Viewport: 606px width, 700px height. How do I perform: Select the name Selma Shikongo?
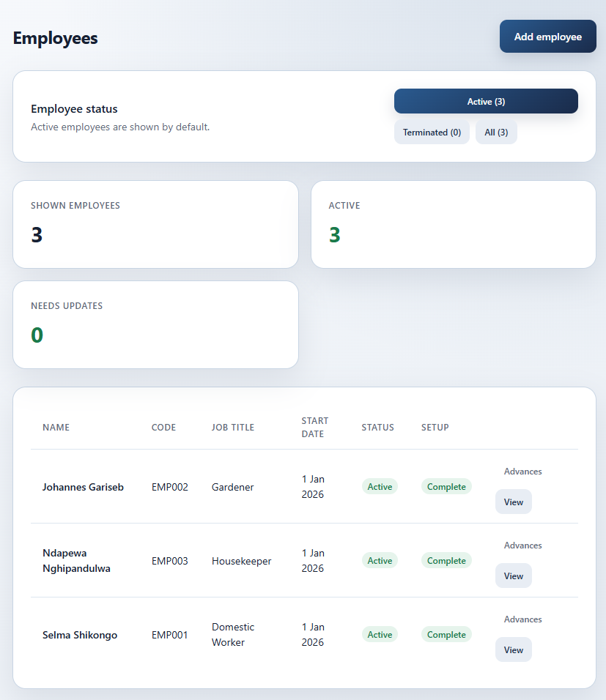tap(80, 635)
